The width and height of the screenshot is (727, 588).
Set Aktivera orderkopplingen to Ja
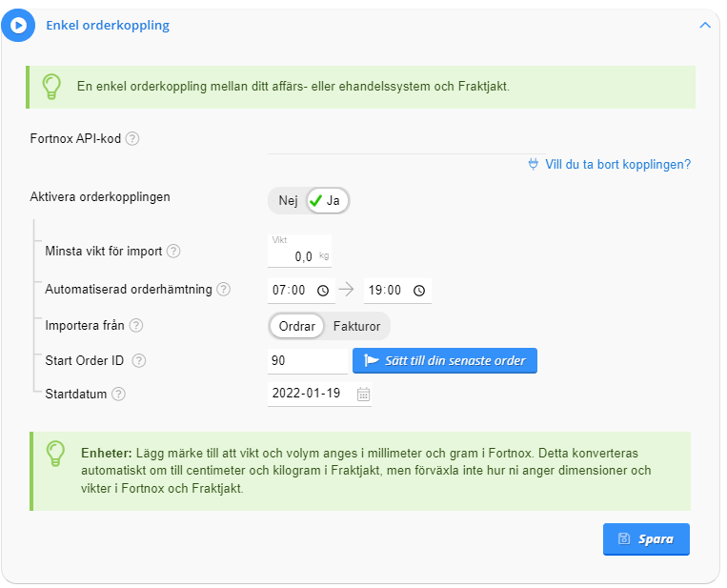coord(327,201)
